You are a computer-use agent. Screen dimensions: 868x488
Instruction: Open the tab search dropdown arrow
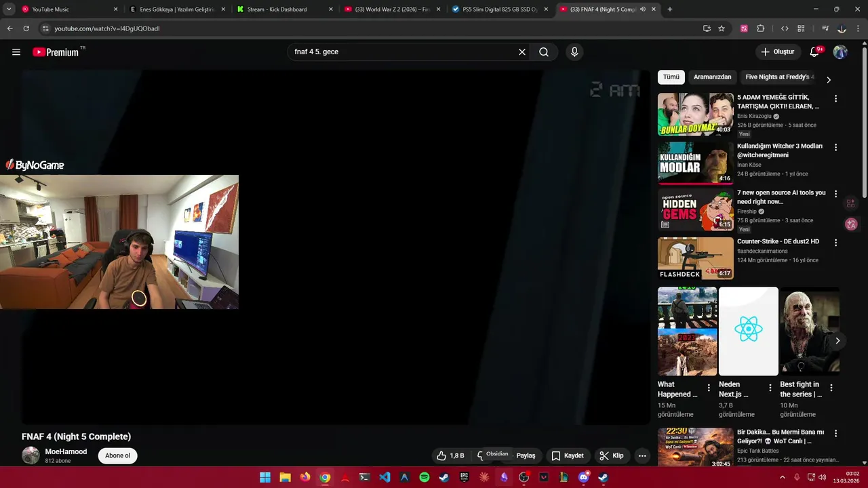click(x=9, y=9)
